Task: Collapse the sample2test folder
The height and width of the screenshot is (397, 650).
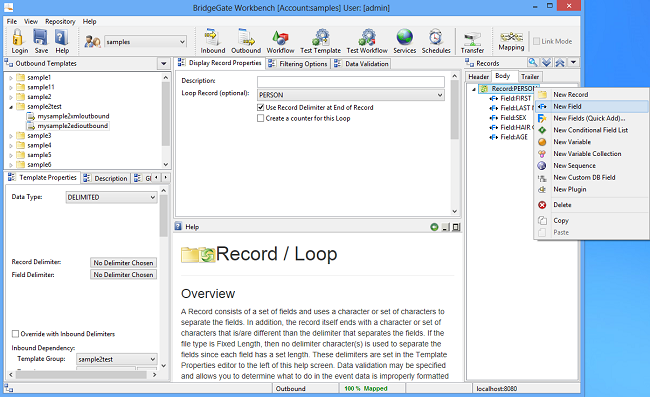Action: click(11, 107)
